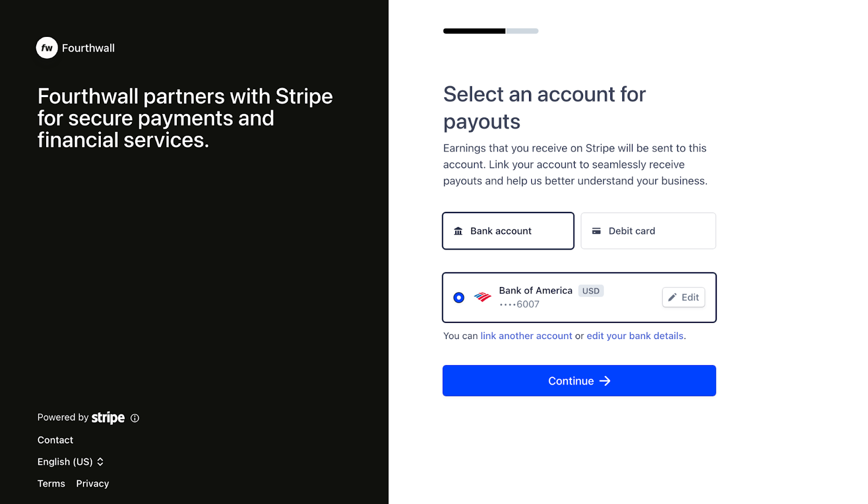
Task: Switch to the Bank account tab
Action: [x=508, y=231]
